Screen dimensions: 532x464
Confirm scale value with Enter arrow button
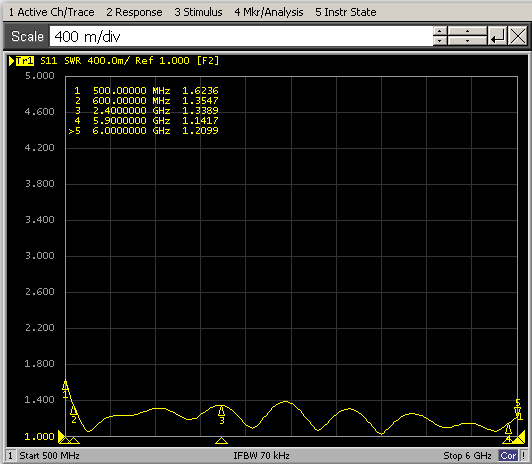pos(497,36)
